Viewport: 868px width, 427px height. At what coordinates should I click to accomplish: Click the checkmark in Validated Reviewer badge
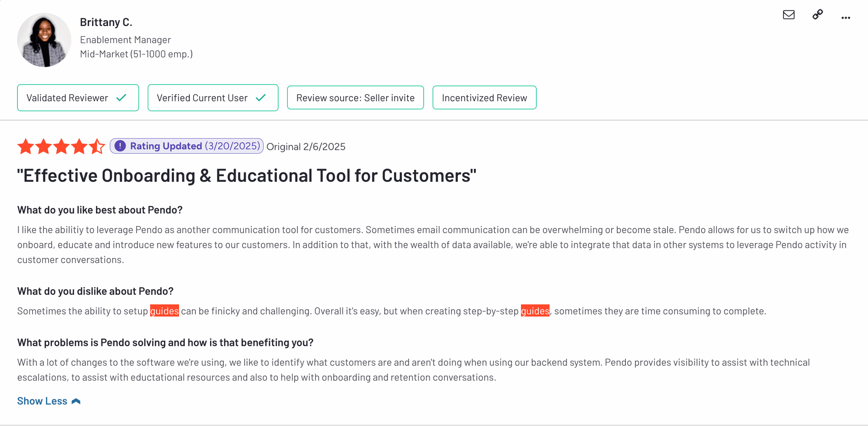122,98
